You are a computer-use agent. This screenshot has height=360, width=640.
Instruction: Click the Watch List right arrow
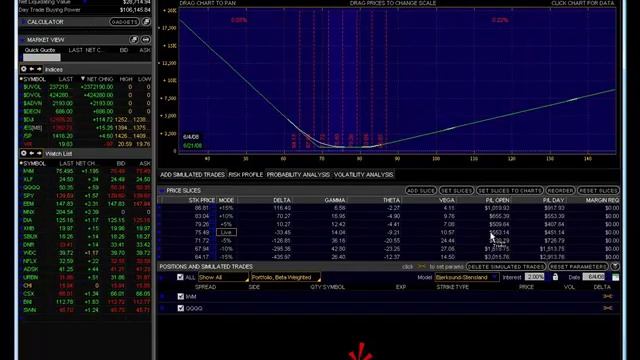tap(39, 153)
